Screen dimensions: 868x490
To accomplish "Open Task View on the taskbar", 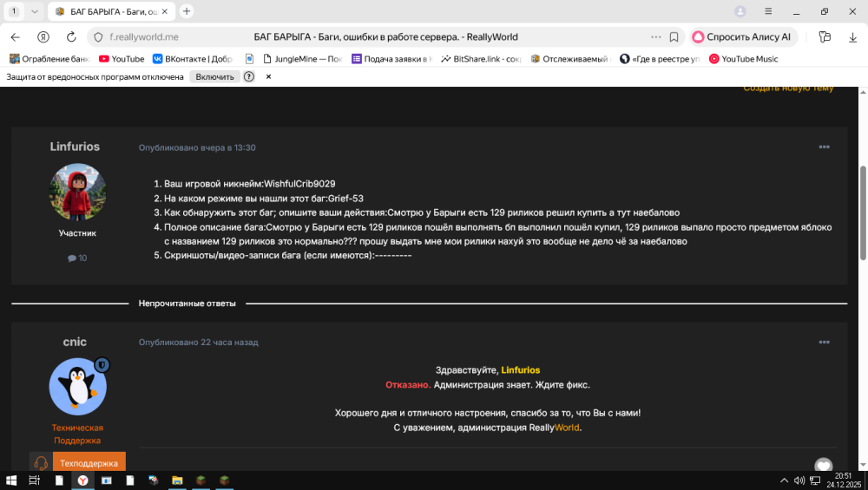I will pos(35,480).
